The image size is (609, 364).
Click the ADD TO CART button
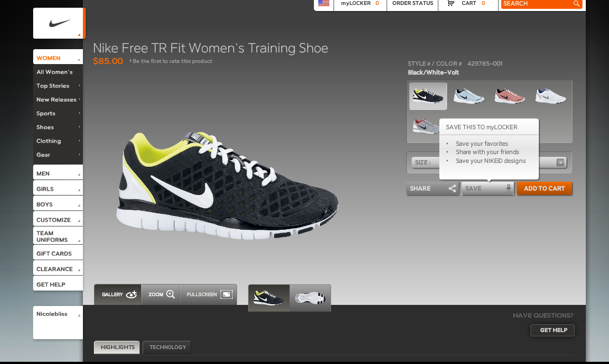[x=544, y=188]
